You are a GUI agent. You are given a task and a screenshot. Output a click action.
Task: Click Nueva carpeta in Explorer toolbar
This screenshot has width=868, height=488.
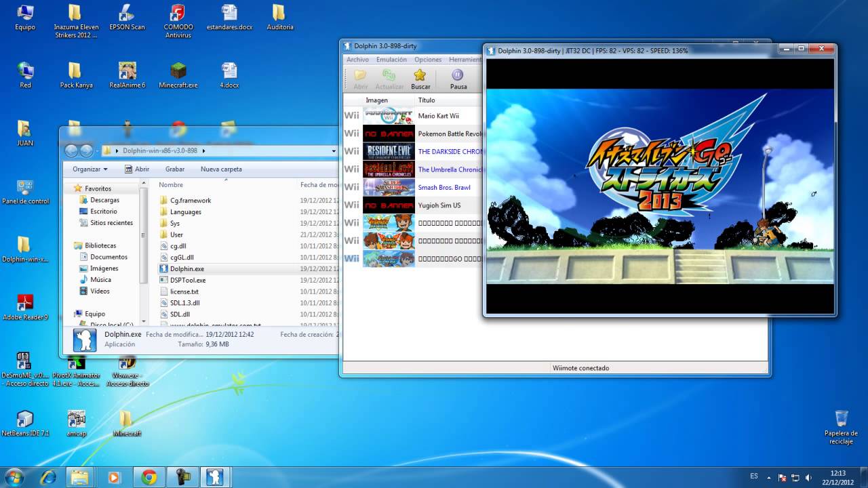[221, 169]
